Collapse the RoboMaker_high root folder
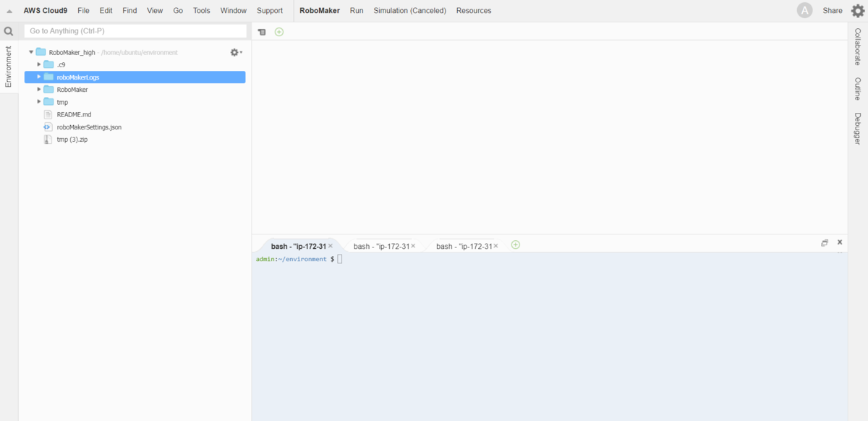 click(x=31, y=52)
